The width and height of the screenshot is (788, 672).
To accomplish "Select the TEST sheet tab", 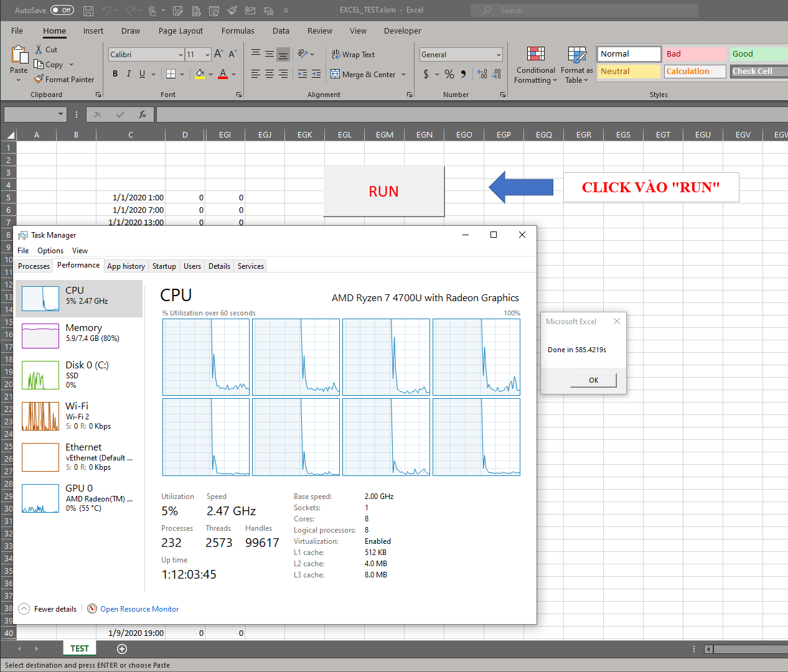I will (x=80, y=648).
